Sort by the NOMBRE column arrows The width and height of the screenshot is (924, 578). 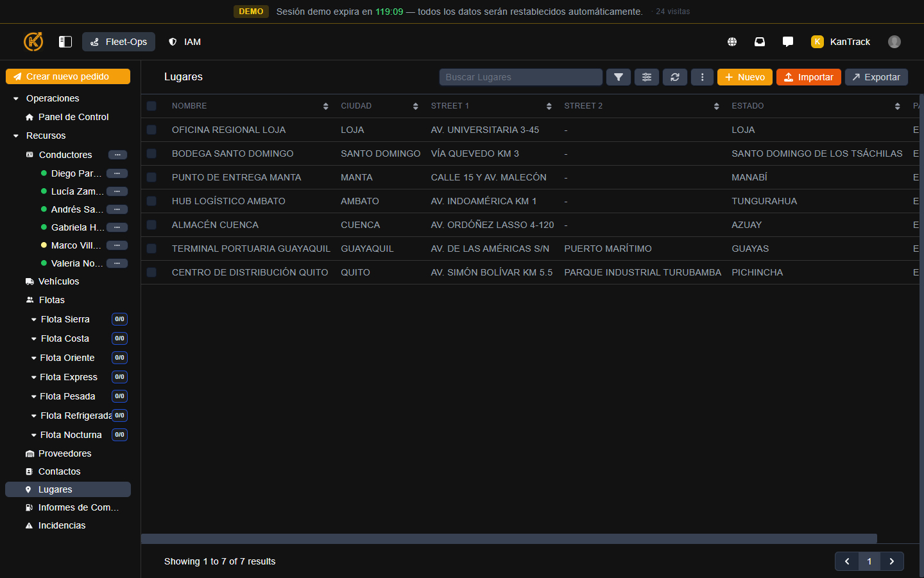(x=325, y=107)
